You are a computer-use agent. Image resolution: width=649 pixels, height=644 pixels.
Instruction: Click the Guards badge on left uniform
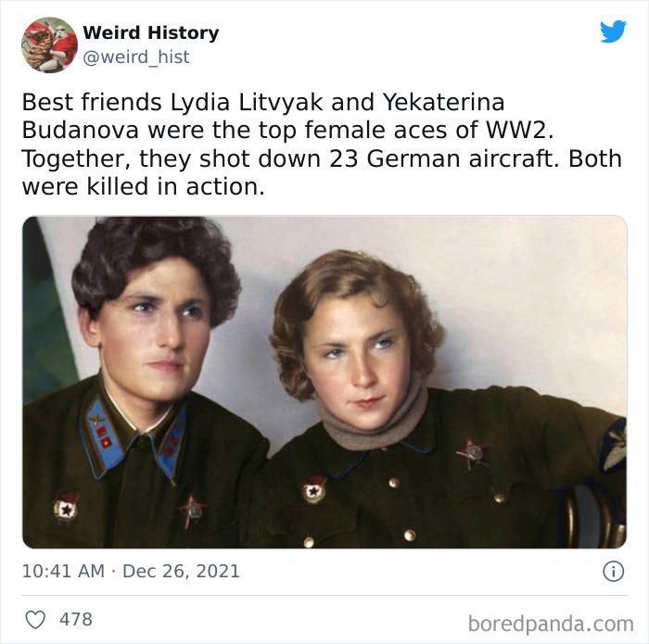coord(66,507)
